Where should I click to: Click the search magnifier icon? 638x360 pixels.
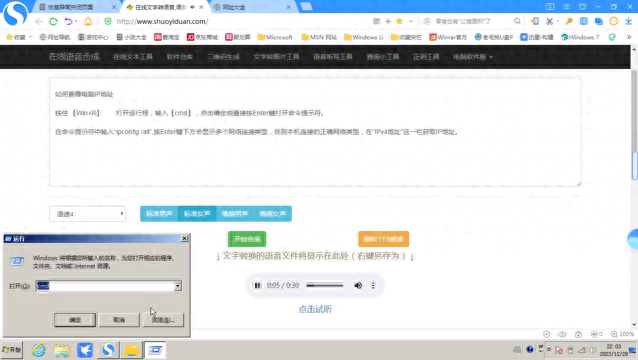click(x=517, y=21)
